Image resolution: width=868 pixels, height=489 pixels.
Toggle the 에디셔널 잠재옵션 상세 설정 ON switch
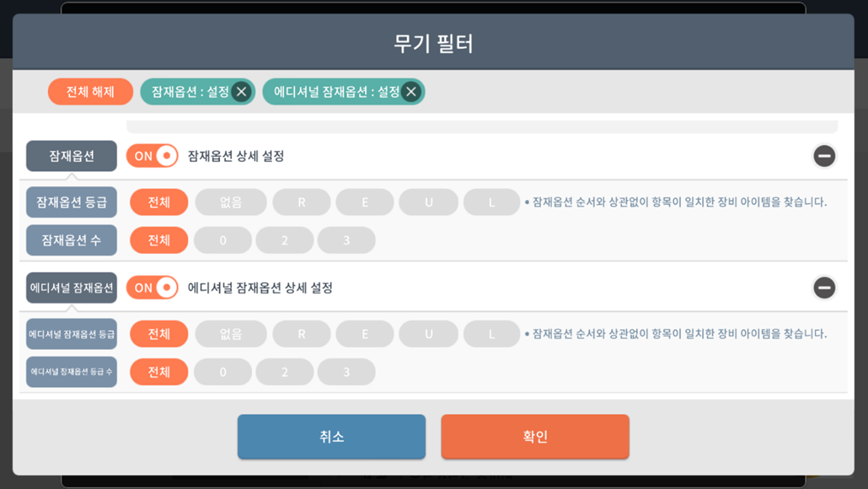pyautogui.click(x=152, y=287)
